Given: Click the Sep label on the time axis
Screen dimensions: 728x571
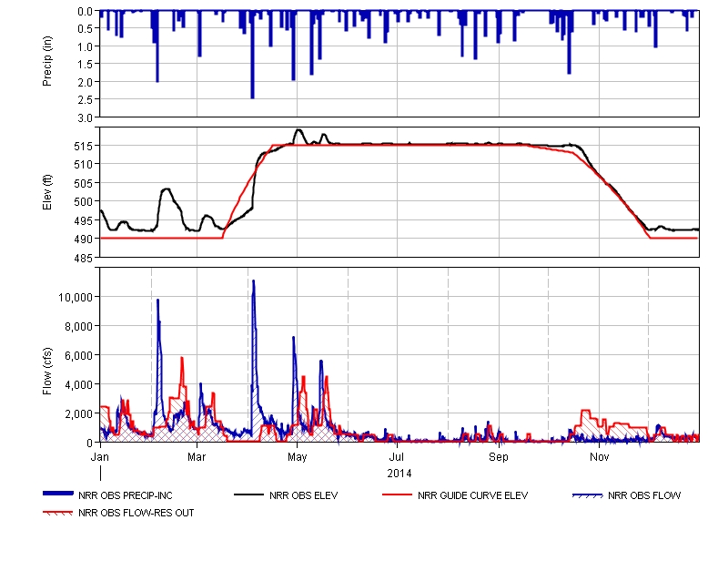Looking at the screenshot, I should click(x=499, y=456).
